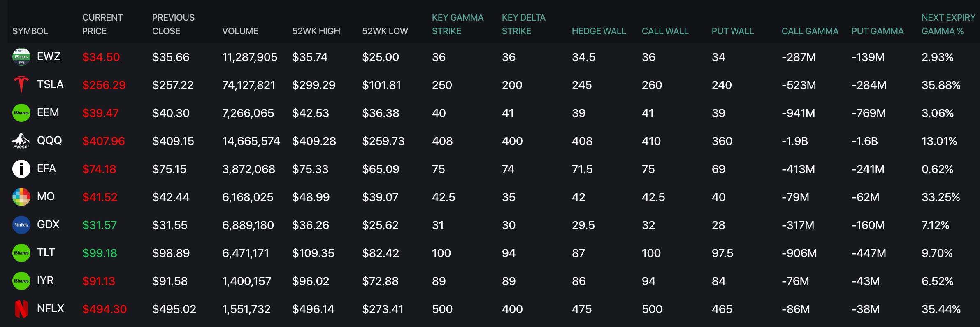
Task: Click the Hedge Wall column header
Action: [x=599, y=31]
